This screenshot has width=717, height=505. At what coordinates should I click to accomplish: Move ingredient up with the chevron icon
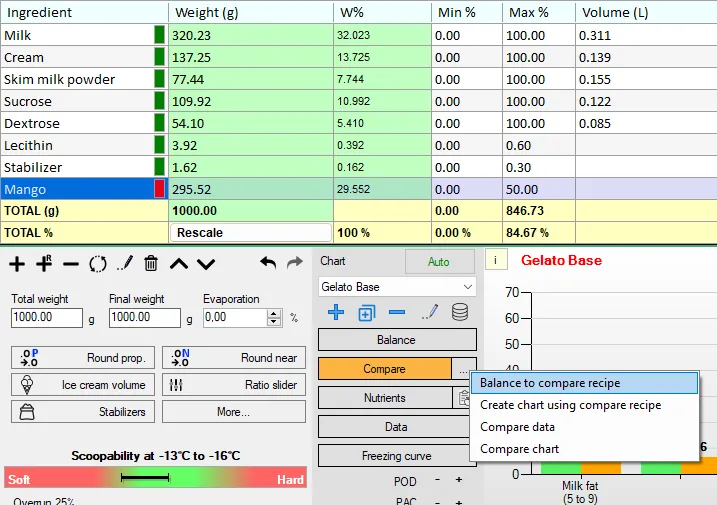[x=179, y=264]
